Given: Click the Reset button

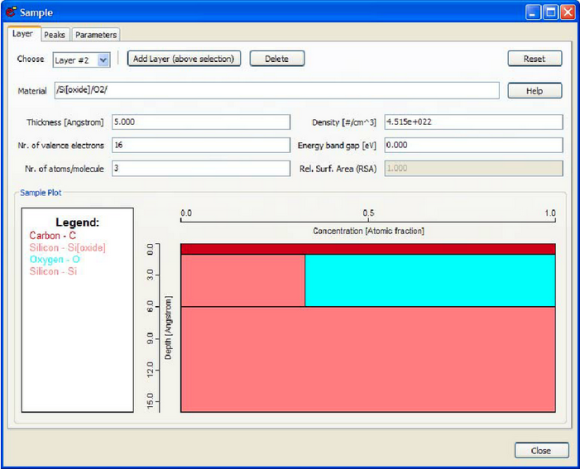Looking at the screenshot, I should tap(535, 58).
